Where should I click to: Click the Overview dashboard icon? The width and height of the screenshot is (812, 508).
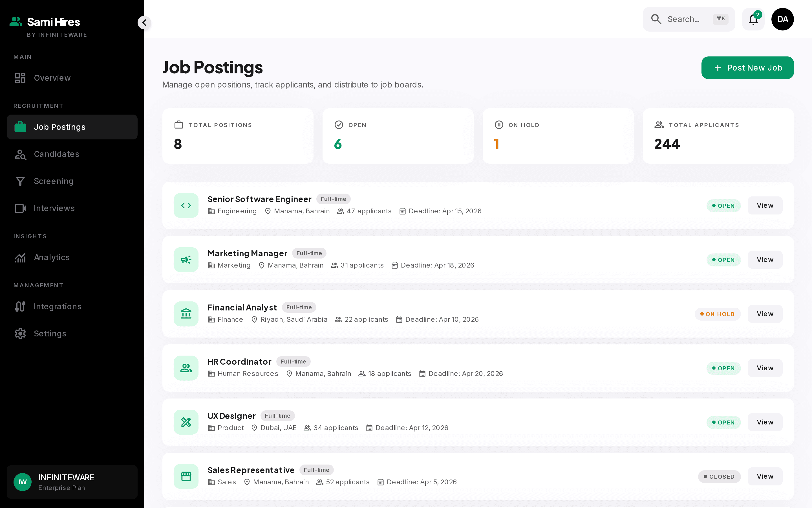click(20, 78)
